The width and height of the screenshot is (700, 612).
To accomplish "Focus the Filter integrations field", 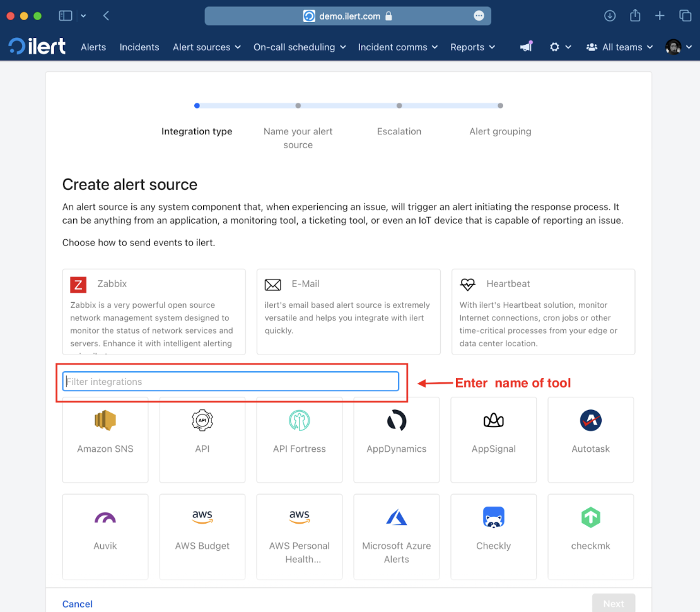I will (230, 382).
